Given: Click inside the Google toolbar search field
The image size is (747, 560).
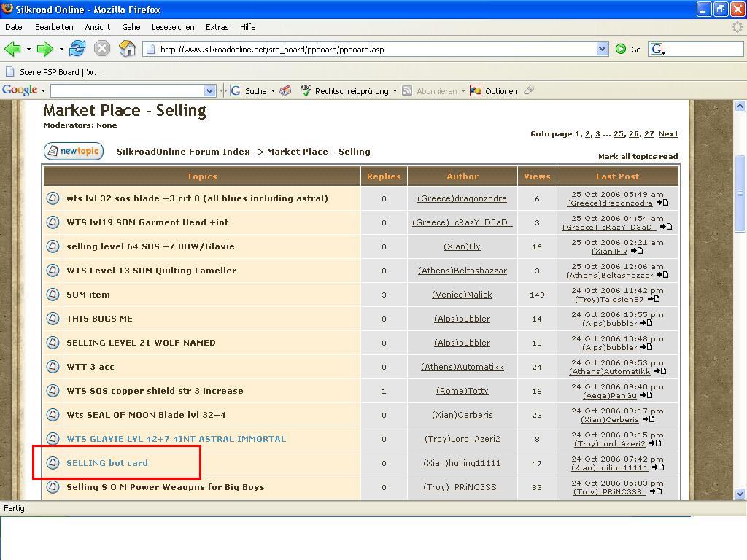Looking at the screenshot, I should 127,90.
